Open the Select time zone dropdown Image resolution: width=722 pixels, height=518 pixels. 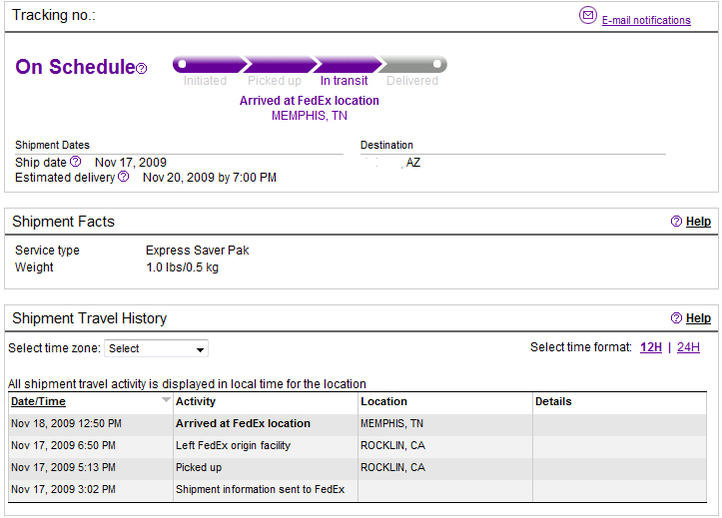[156, 349]
